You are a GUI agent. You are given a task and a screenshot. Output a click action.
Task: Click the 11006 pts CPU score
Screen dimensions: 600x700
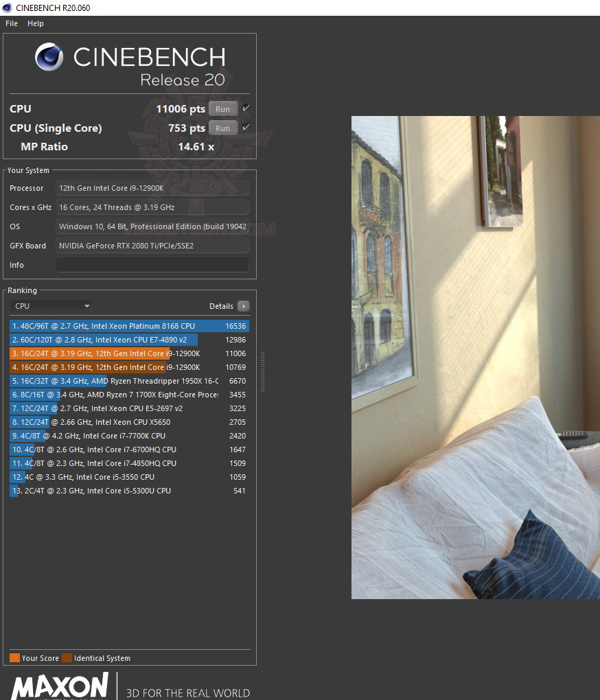pos(181,109)
